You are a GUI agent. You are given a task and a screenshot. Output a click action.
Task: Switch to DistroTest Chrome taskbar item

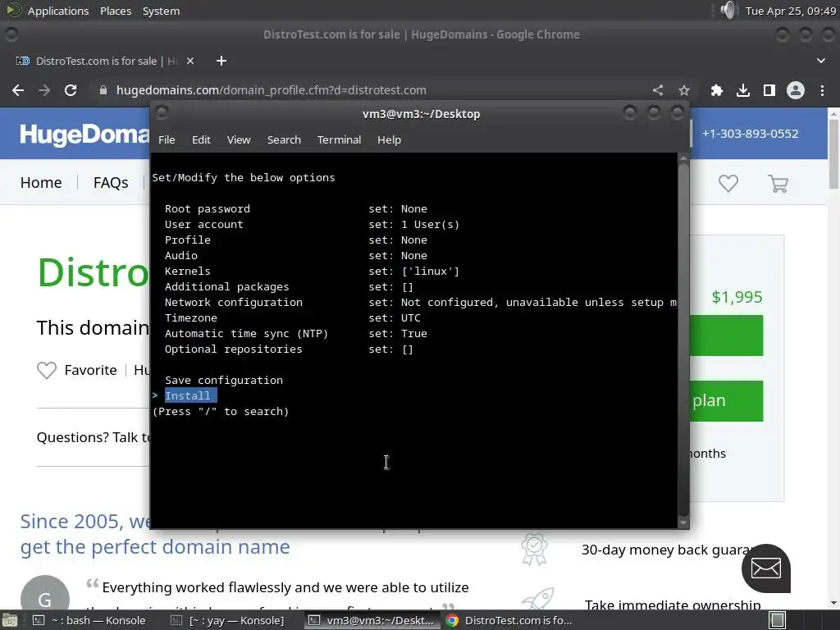[x=509, y=620]
